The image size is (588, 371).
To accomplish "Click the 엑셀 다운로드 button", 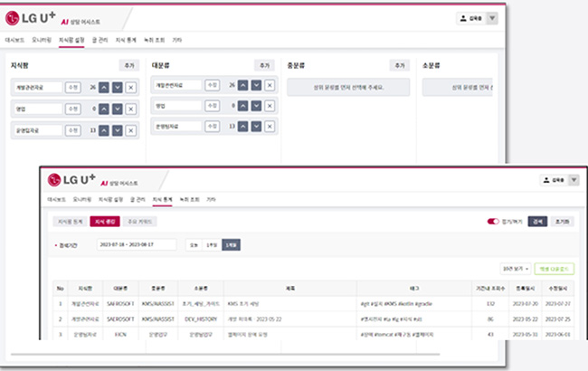I will (555, 269).
